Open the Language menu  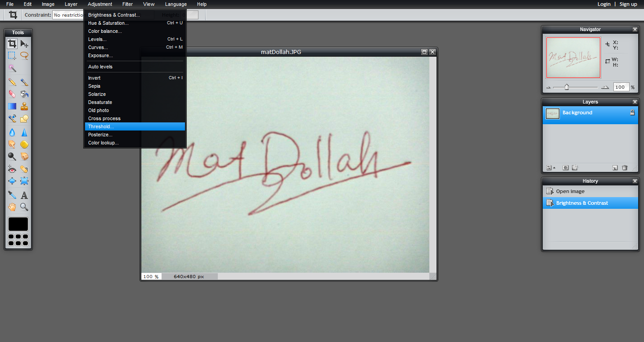(x=176, y=4)
